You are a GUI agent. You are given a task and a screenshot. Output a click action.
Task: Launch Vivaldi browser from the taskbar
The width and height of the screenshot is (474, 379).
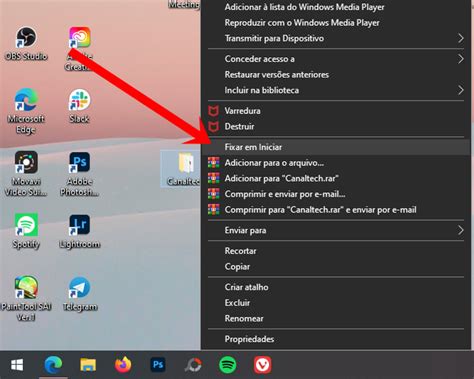click(x=262, y=365)
